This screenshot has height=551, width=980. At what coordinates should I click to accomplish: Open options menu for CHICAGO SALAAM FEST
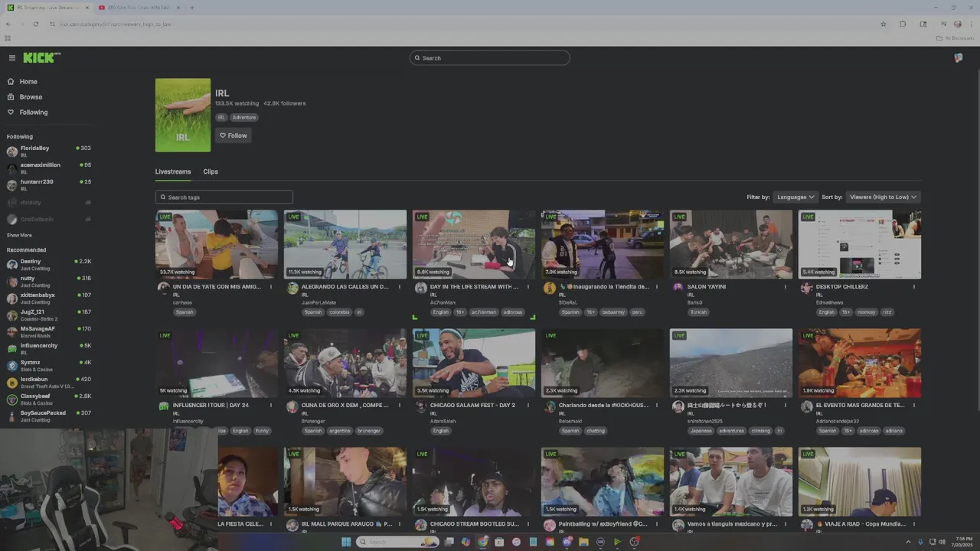point(528,406)
